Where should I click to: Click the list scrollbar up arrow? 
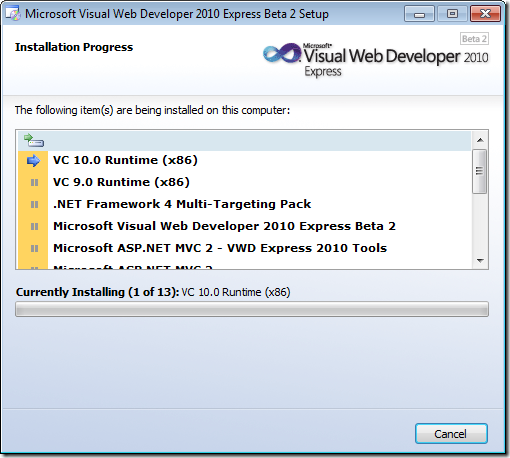[480, 140]
